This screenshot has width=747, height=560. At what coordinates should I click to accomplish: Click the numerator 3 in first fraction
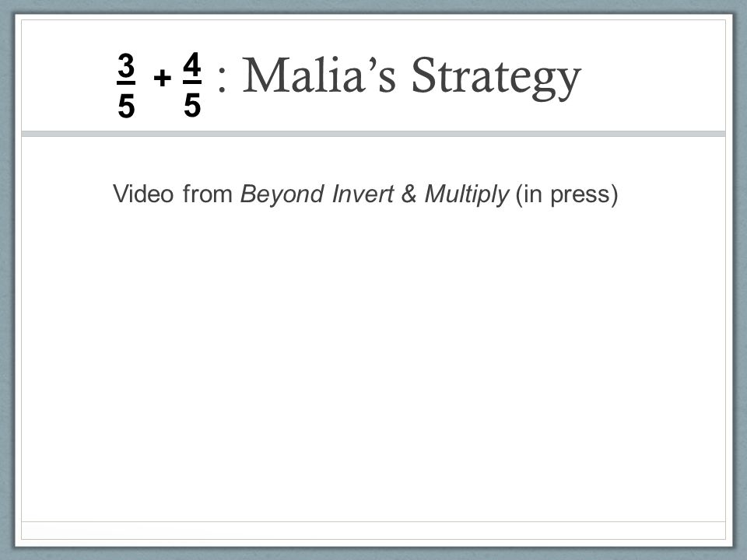coord(126,65)
